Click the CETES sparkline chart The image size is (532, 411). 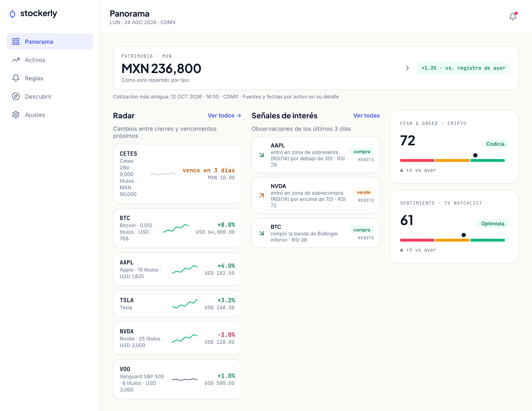[x=163, y=174]
